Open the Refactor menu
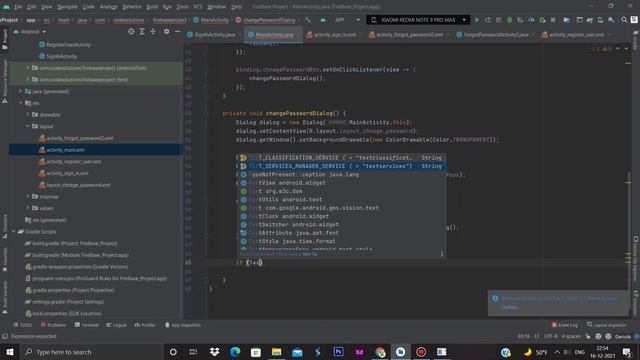Viewport: 640px width, 360px height. pyautogui.click(x=132, y=7)
